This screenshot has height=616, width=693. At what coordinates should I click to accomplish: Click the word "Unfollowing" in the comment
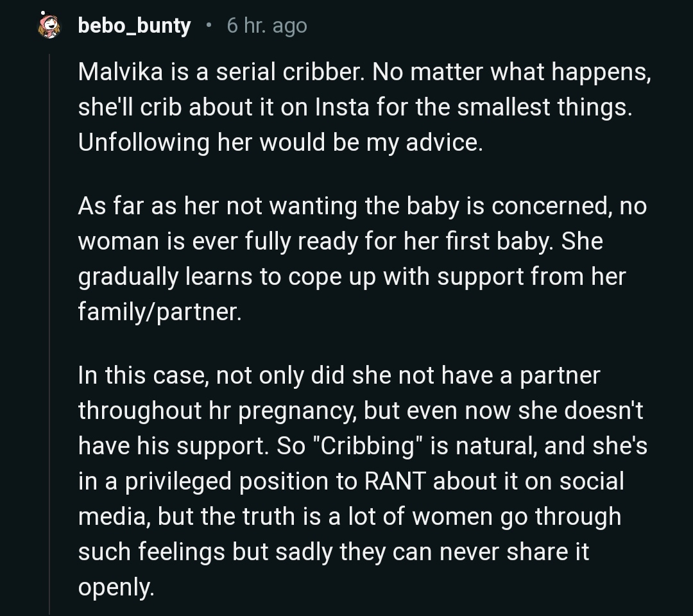[144, 142]
